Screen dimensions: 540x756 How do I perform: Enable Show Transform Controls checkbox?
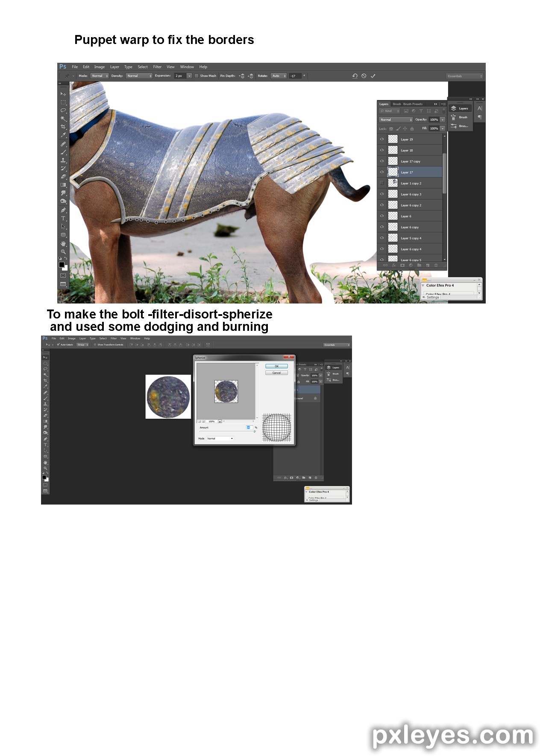(x=95, y=344)
